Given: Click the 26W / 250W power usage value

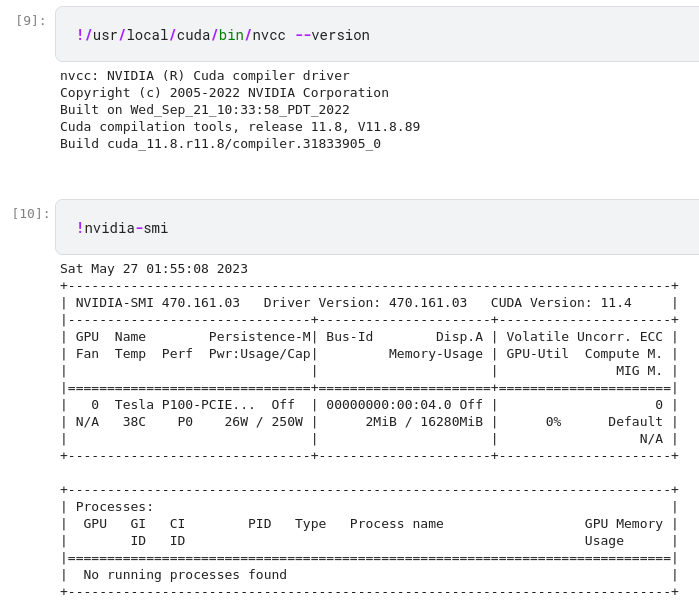Looking at the screenshot, I should click(263, 422).
